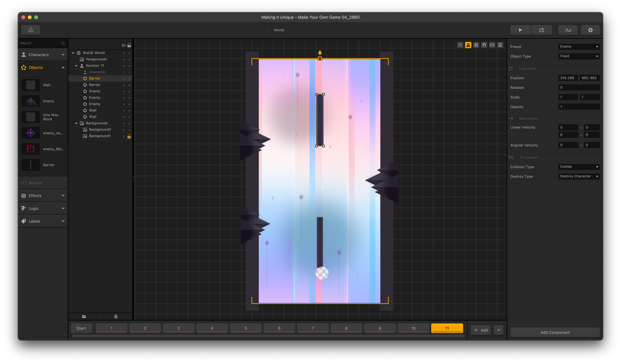Image resolution: width=621 pixels, height=364 pixels.
Task: Click the export/share button
Action: click(541, 30)
